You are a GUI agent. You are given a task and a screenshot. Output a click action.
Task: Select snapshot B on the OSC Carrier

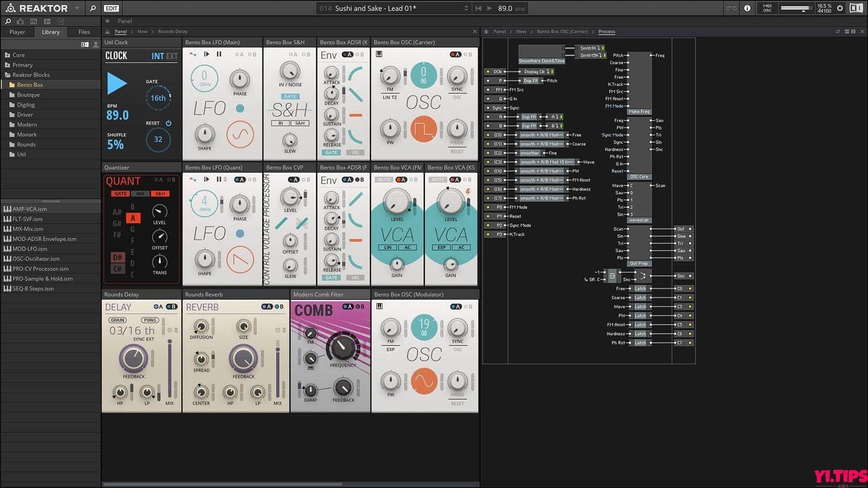(469, 54)
